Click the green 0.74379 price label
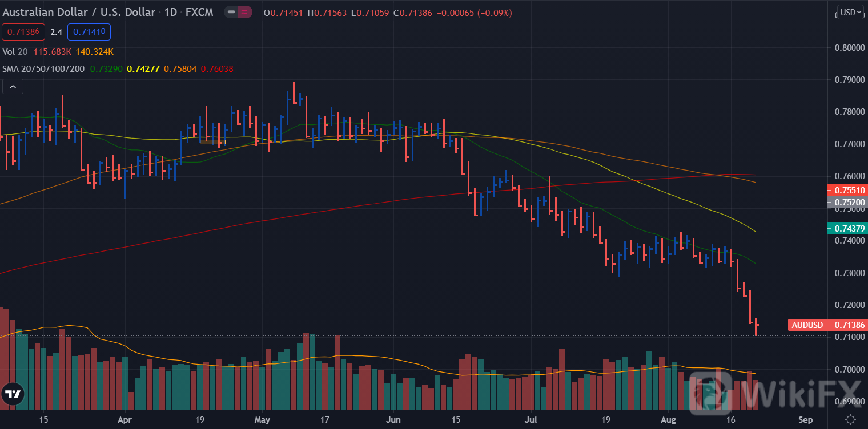 (846, 228)
